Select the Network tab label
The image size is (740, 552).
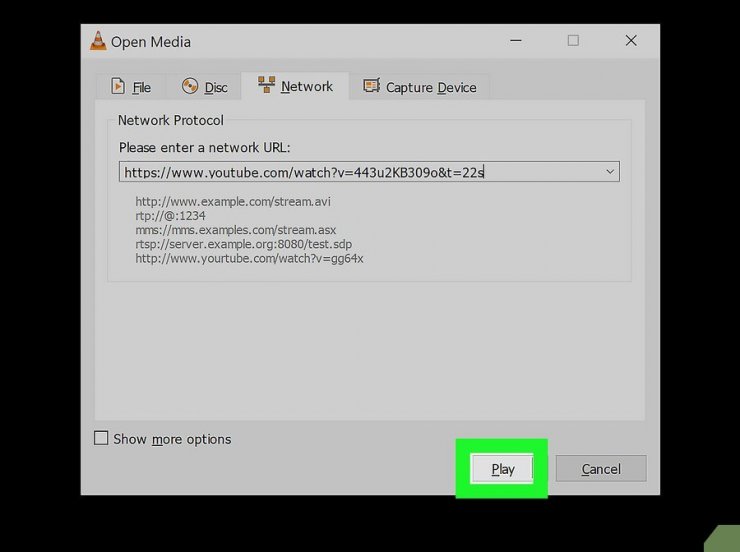[306, 87]
